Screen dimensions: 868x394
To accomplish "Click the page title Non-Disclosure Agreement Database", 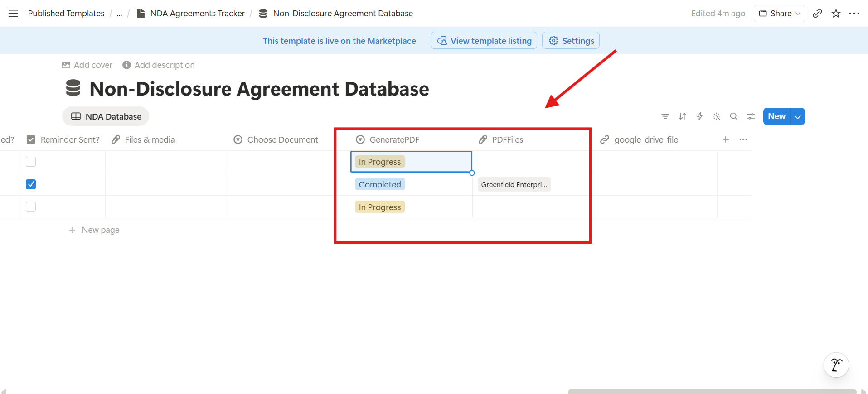I will pyautogui.click(x=259, y=89).
